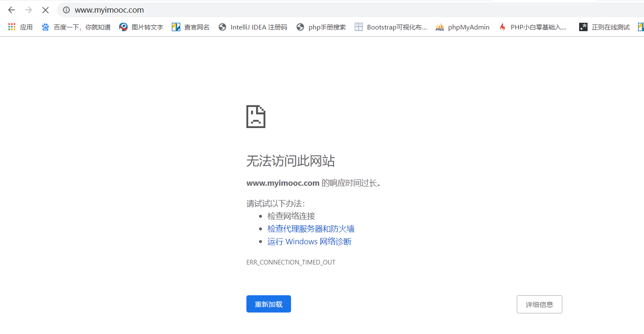The width and height of the screenshot is (644, 334).
Task: Open php手册搜索 bookmark
Action: point(327,27)
